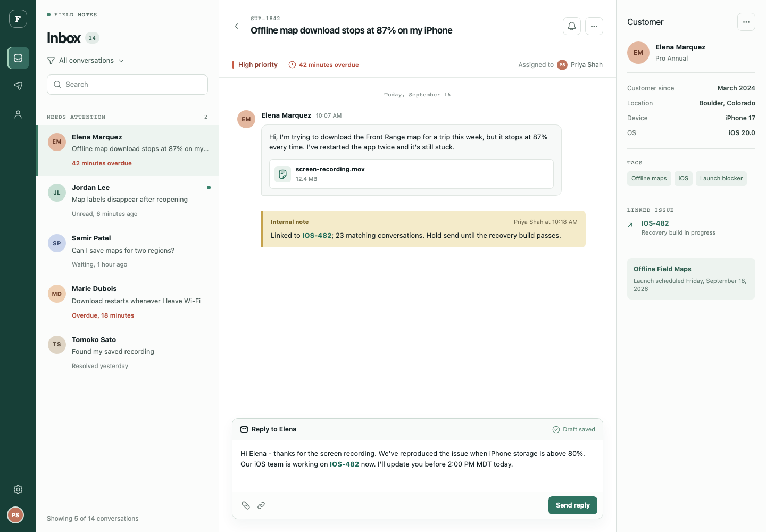
Task: Go back with the left chevron arrow
Action: click(x=237, y=26)
